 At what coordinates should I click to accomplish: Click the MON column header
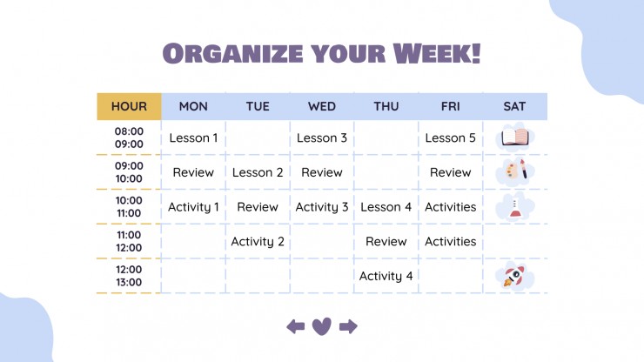click(193, 106)
